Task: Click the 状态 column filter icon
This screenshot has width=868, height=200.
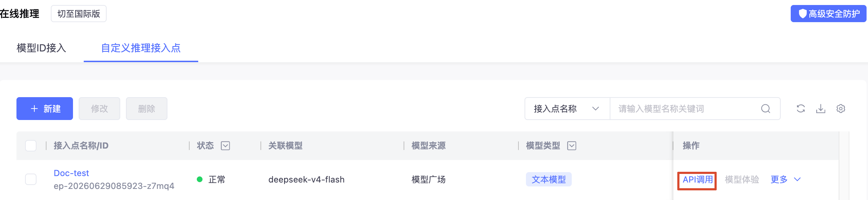Action: (x=225, y=146)
